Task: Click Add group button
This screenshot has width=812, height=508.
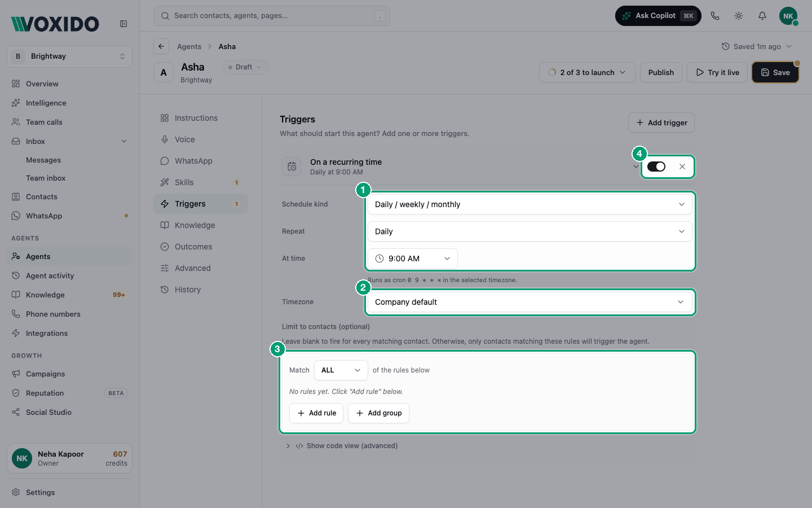Action: (378, 413)
